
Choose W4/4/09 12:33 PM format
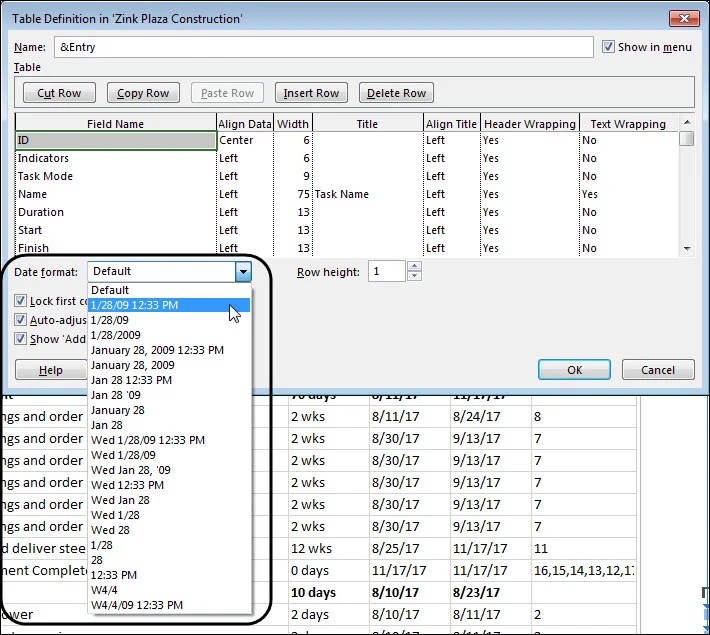(169, 605)
